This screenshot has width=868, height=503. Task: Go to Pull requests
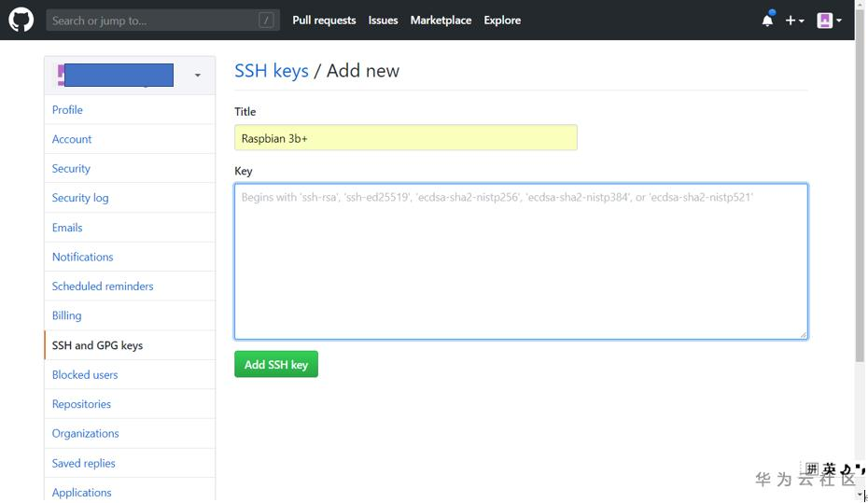[324, 20]
